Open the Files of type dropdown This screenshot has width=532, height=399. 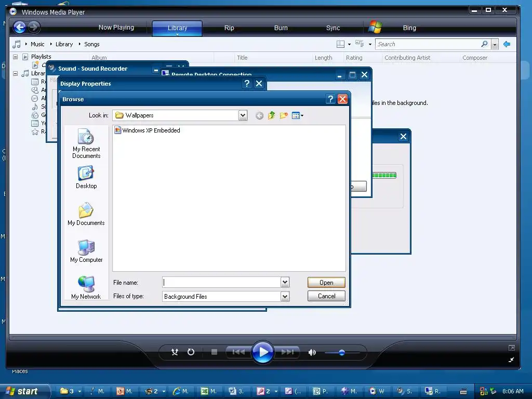[x=285, y=297]
